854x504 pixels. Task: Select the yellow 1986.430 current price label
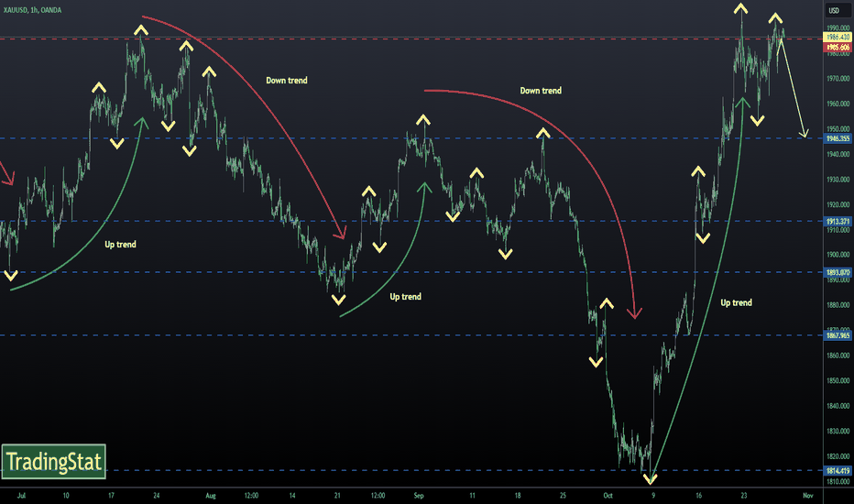pos(838,37)
